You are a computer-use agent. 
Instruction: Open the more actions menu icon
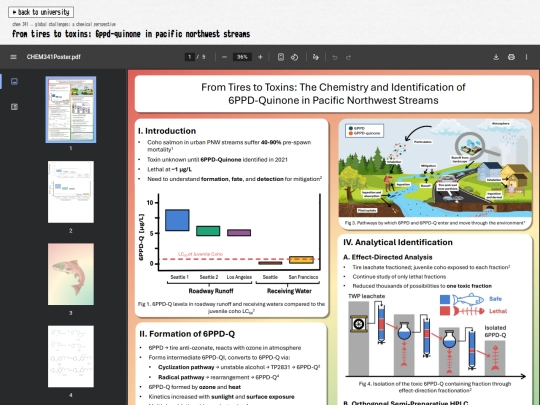click(x=526, y=57)
